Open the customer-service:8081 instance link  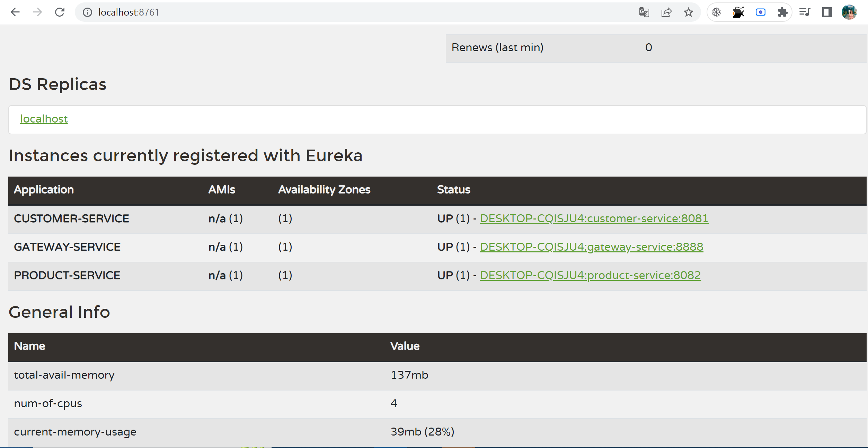[594, 218]
